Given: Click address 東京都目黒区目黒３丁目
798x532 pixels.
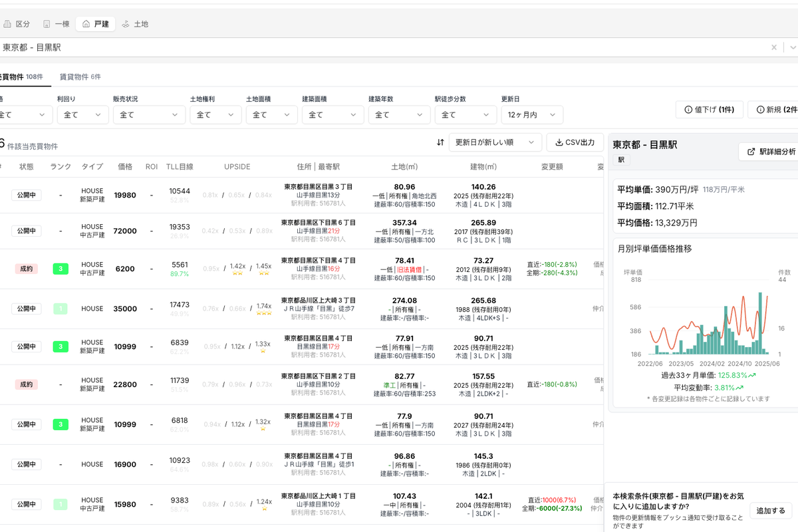Looking at the screenshot, I should (319, 187).
